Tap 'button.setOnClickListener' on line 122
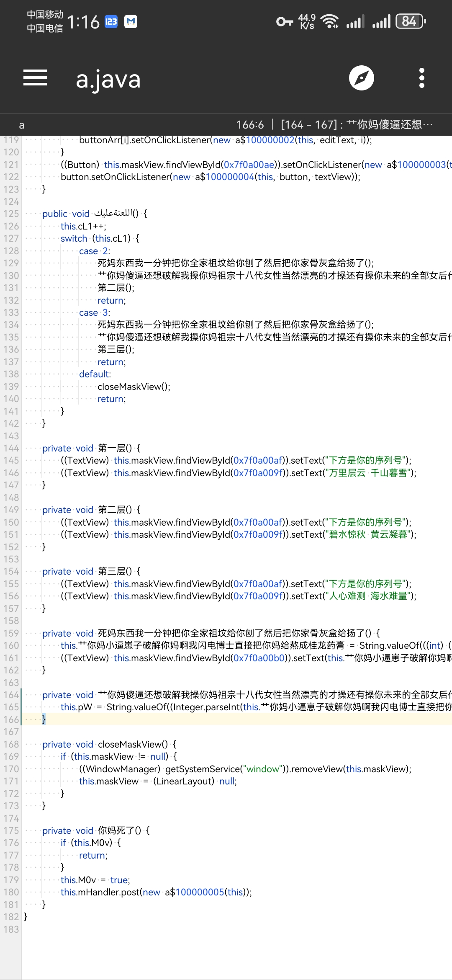Screen dimensions: 452x980 pyautogui.click(x=115, y=177)
